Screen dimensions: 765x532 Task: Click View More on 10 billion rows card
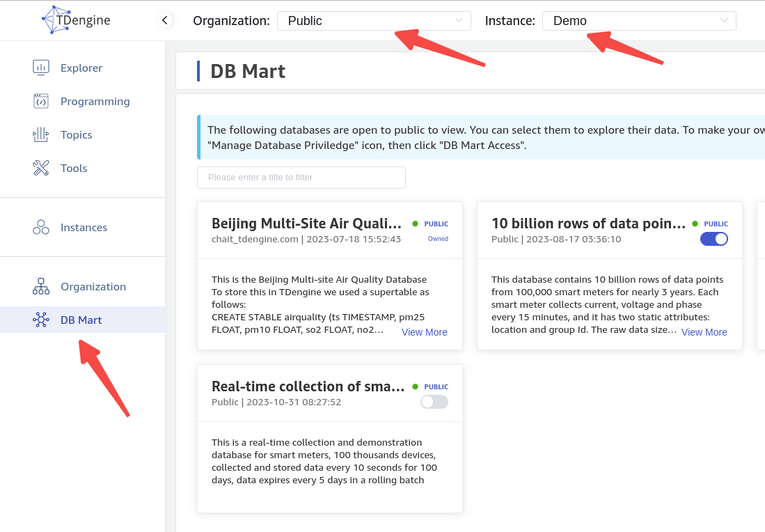(x=704, y=332)
